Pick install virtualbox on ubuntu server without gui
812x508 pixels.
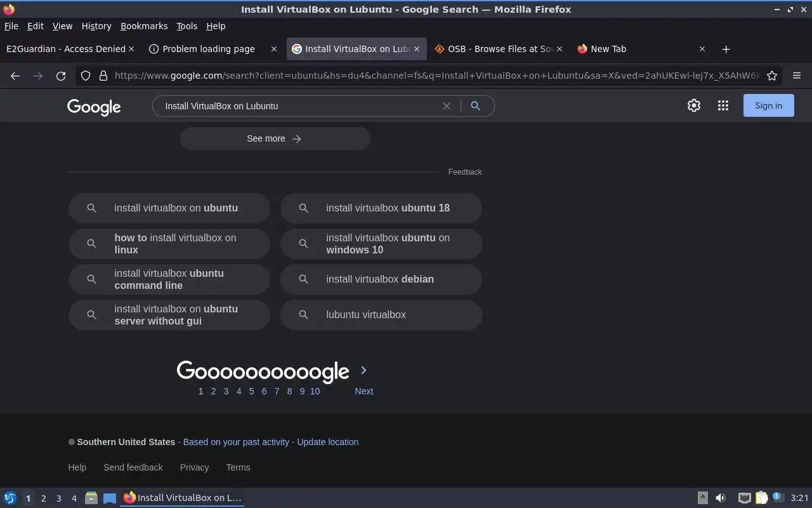pos(169,315)
